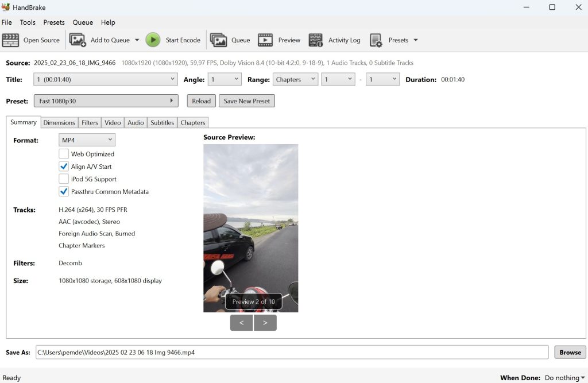Click the Save New Preset button

[x=246, y=100]
